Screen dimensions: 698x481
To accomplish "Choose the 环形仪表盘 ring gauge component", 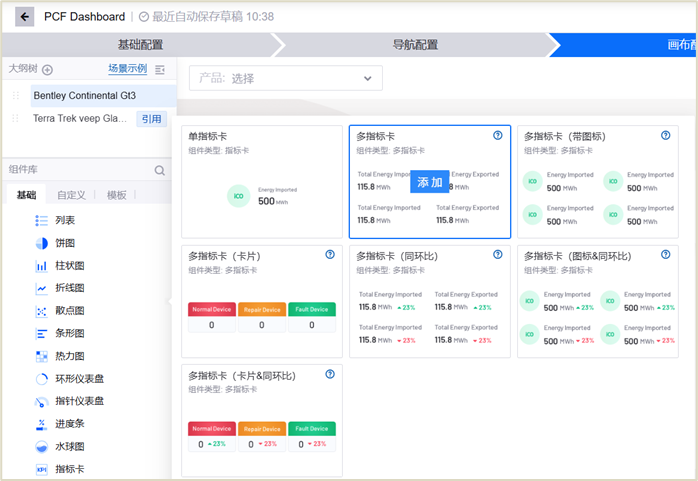I will point(78,379).
